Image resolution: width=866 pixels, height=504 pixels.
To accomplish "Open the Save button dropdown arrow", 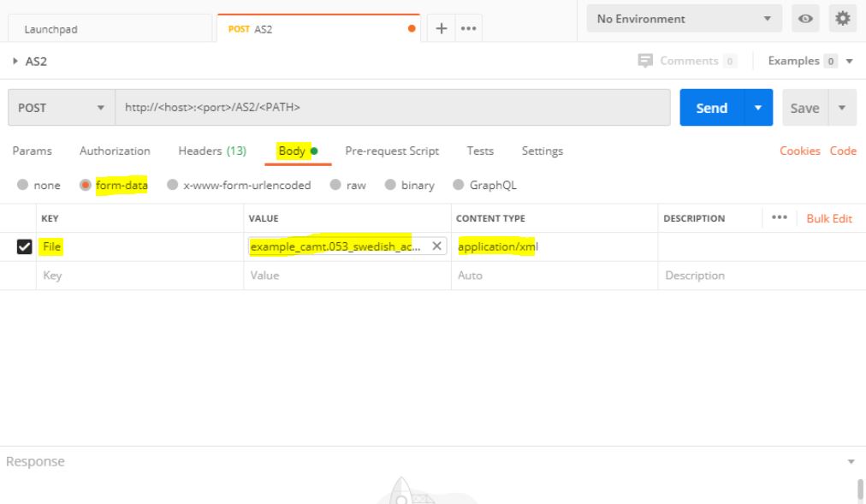I will [842, 108].
